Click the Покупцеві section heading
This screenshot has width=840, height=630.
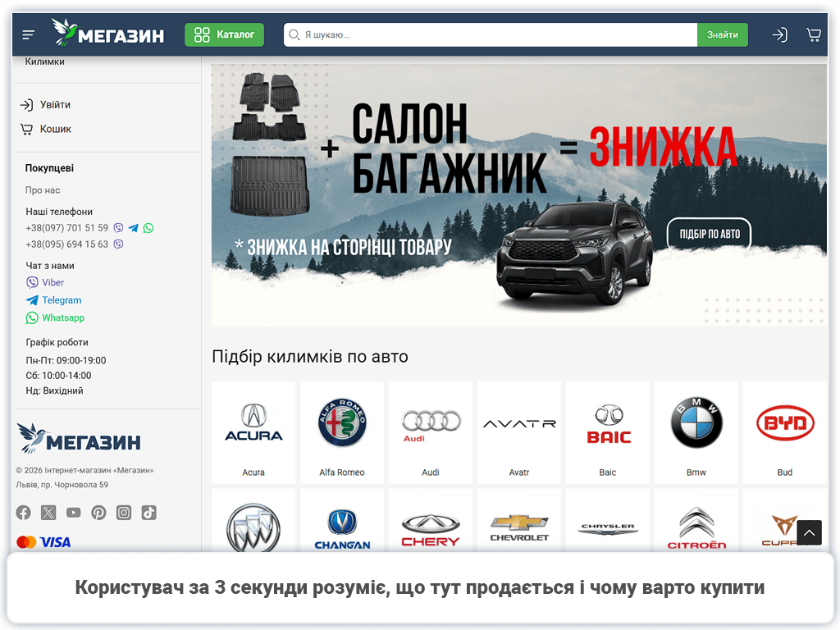point(49,168)
